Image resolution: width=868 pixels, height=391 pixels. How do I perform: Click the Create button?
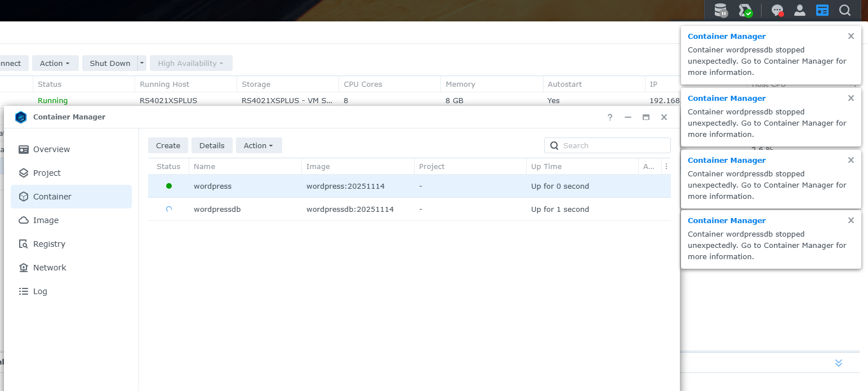coord(168,145)
